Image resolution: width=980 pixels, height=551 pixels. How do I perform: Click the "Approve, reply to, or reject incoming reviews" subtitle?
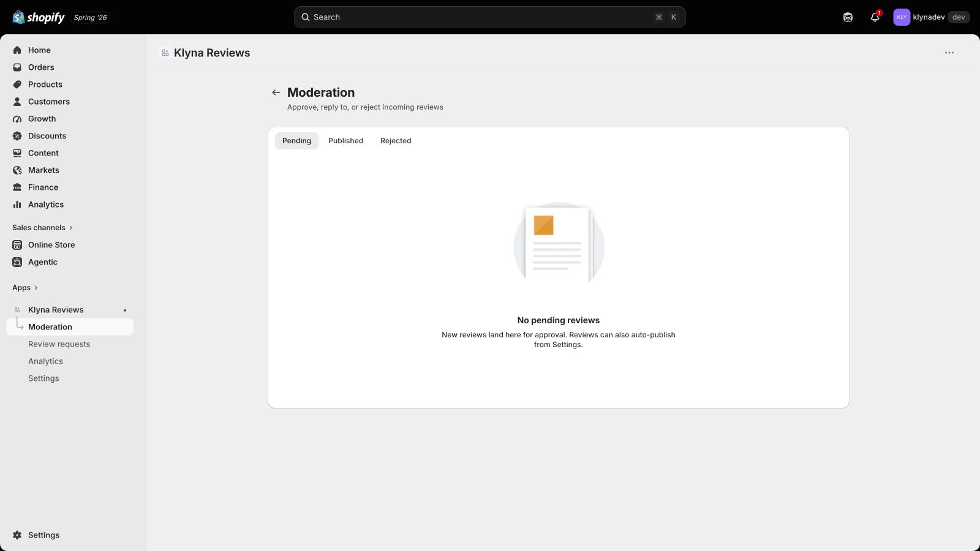tap(365, 107)
